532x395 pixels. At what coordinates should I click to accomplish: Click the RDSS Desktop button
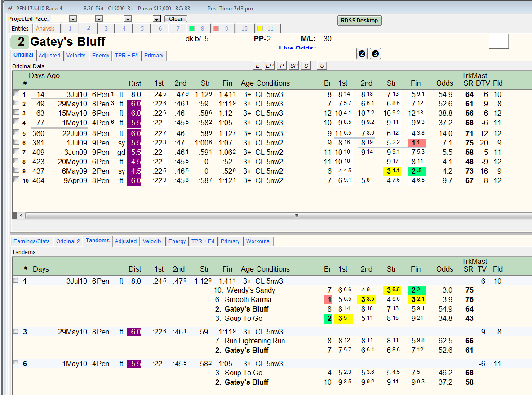click(359, 20)
